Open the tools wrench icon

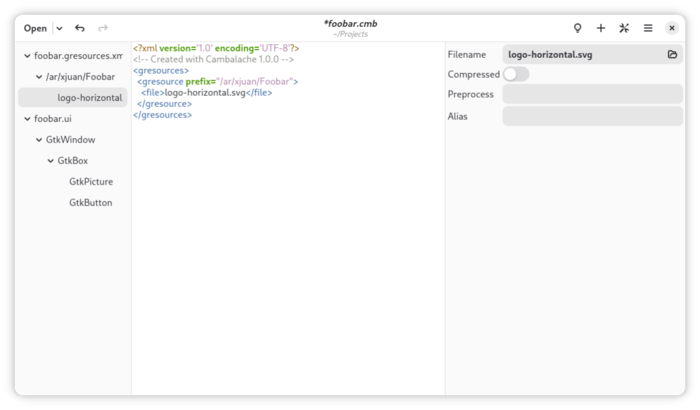(x=624, y=28)
